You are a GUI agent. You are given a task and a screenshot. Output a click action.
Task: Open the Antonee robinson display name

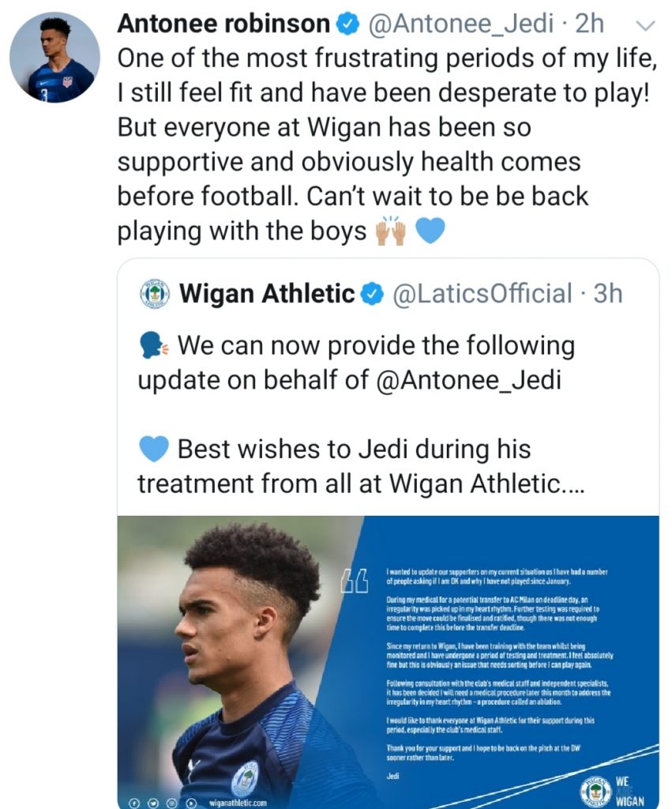pos(223,24)
